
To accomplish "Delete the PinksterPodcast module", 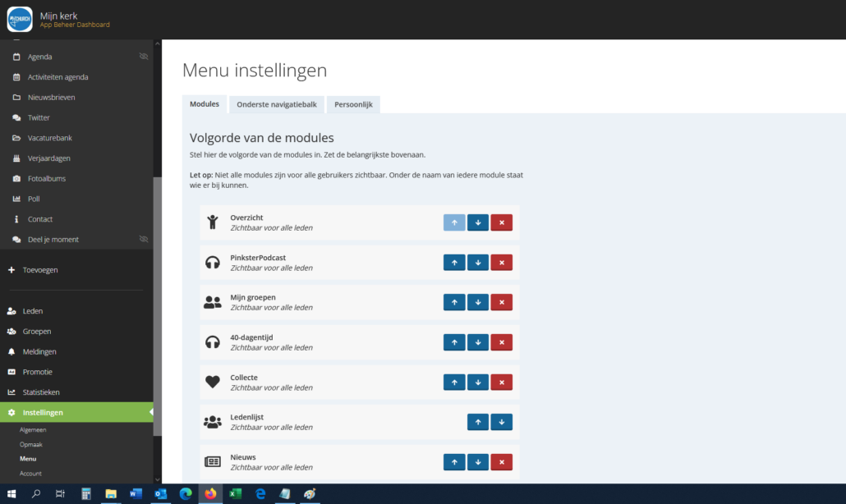I will [x=501, y=263].
